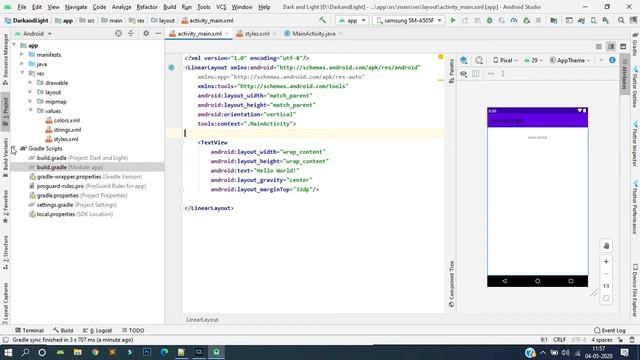Click the blue info warnings icon
640x360 pixels.
point(612,60)
